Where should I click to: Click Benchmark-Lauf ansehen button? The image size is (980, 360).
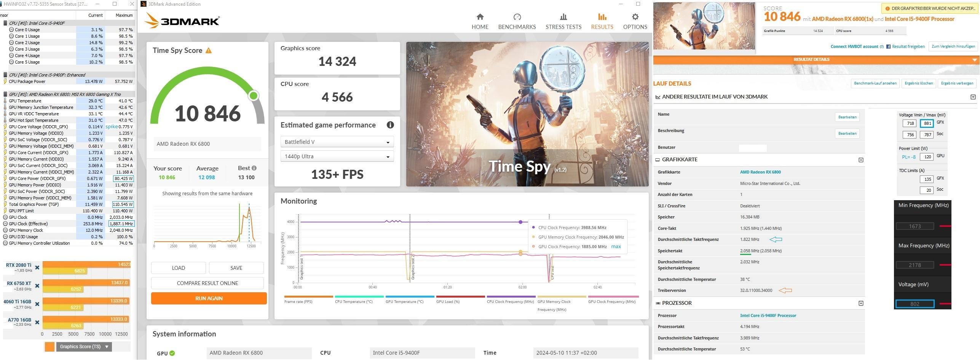pyautogui.click(x=875, y=83)
